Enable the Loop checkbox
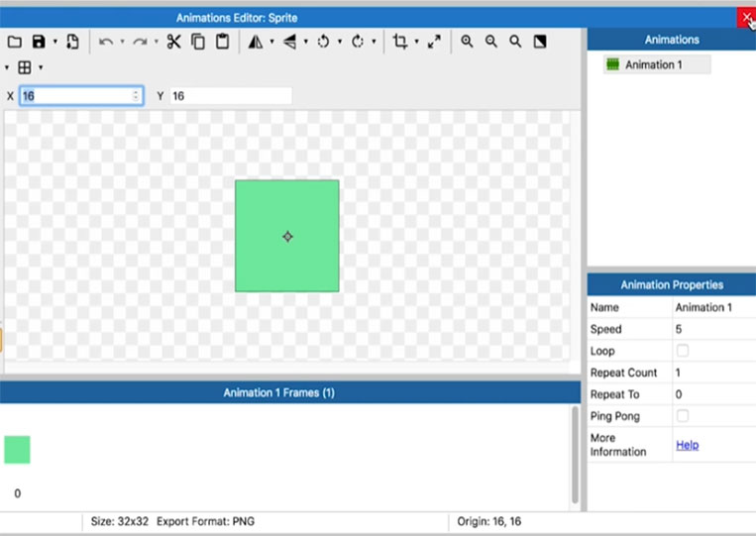Image resolution: width=756 pixels, height=536 pixels. coord(683,351)
